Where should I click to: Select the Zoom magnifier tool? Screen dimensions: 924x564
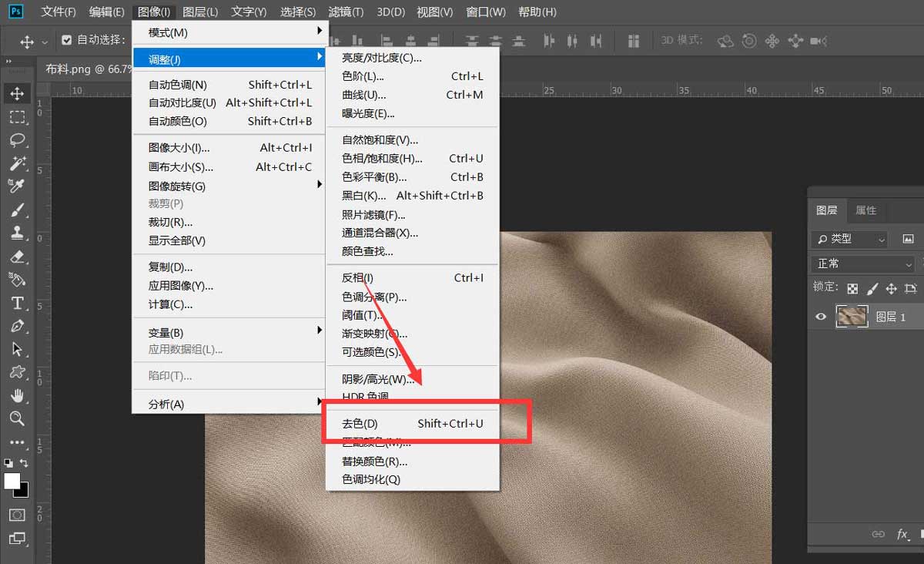click(17, 419)
